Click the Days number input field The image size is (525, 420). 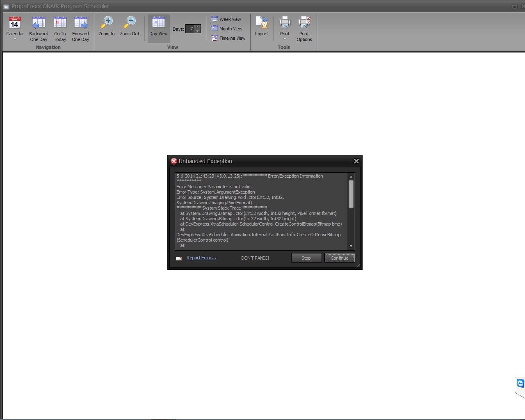point(190,29)
